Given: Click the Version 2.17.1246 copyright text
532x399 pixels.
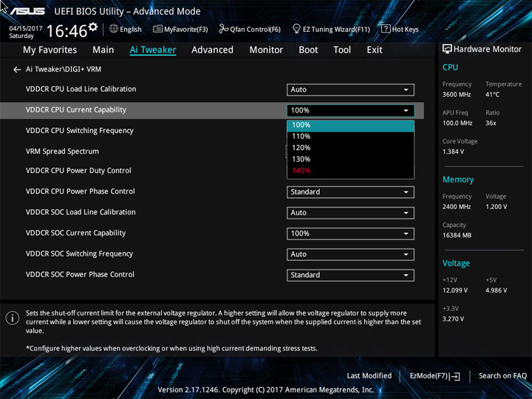Looking at the screenshot, I should pyautogui.click(x=266, y=390).
